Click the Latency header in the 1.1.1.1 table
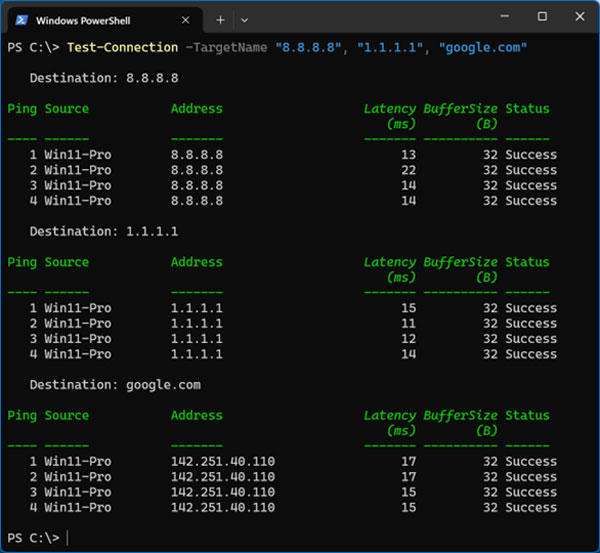 (x=390, y=262)
